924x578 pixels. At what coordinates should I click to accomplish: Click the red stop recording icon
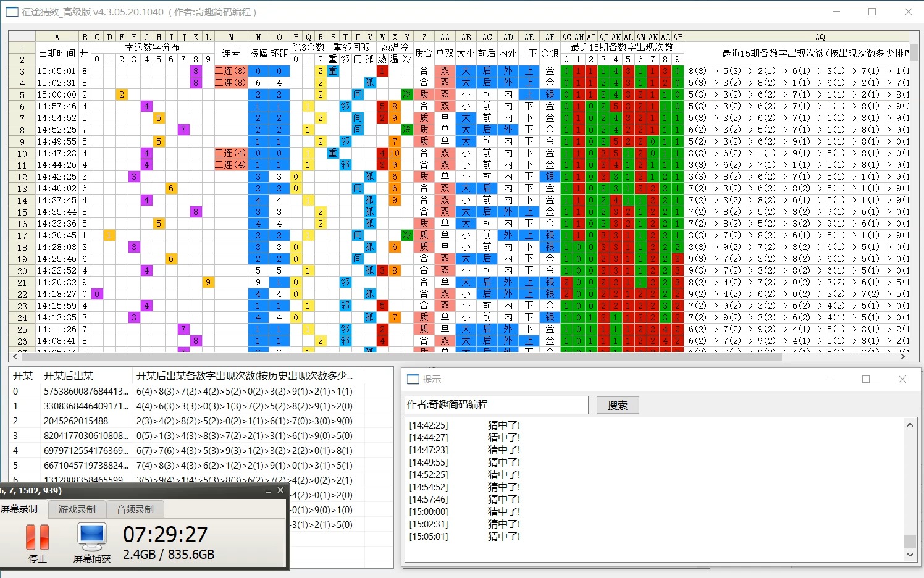click(37, 537)
